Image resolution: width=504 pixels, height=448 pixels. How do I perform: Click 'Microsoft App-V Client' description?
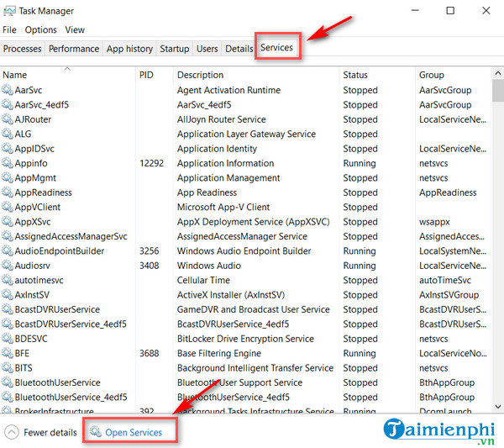[x=223, y=207]
